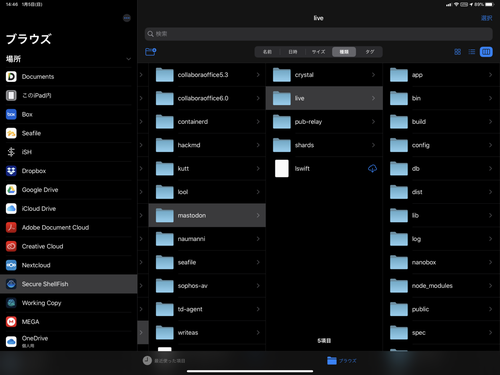Open the config folder
The height and width of the screenshot is (375, 500).
pos(442,145)
